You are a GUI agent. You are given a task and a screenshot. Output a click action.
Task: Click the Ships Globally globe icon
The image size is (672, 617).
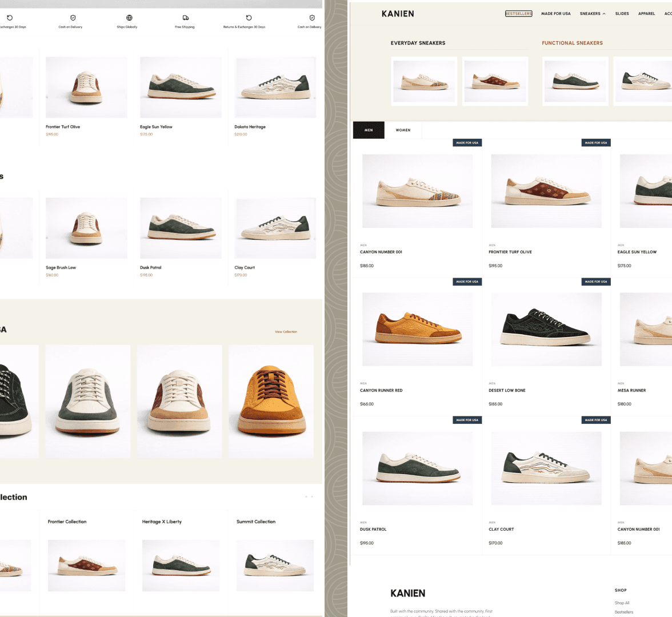[x=129, y=18]
